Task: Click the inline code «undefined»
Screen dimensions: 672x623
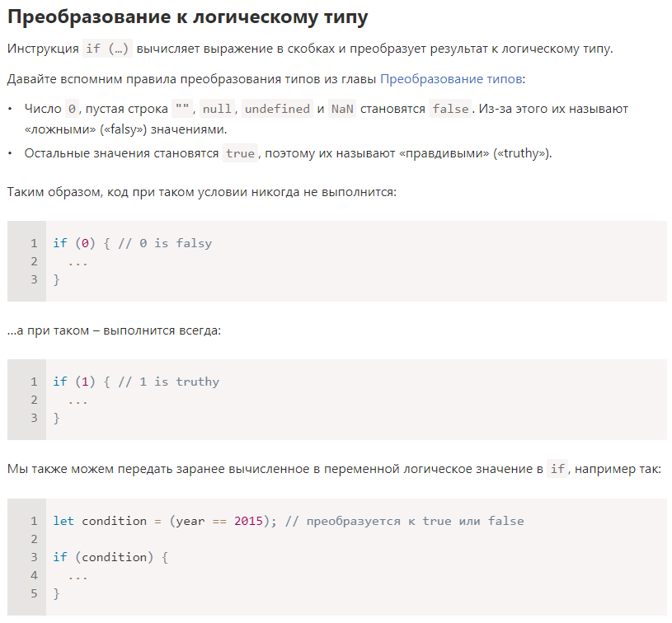Action: coord(277,109)
